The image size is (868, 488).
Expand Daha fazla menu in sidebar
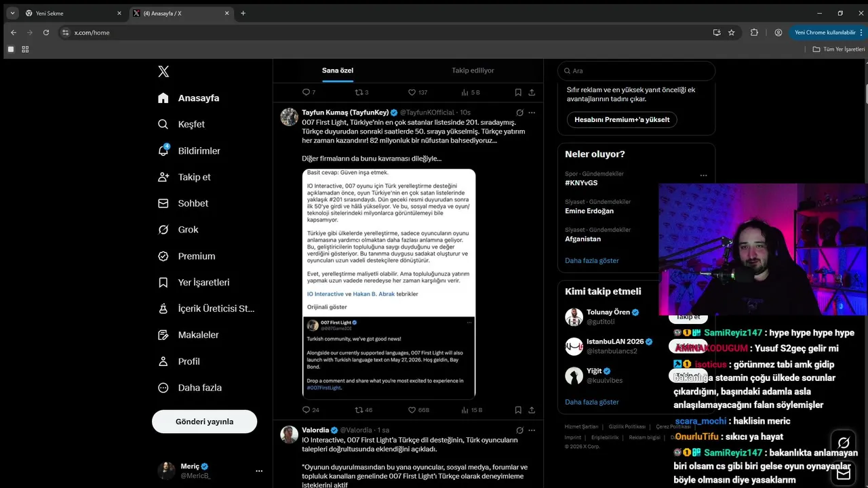189,388
